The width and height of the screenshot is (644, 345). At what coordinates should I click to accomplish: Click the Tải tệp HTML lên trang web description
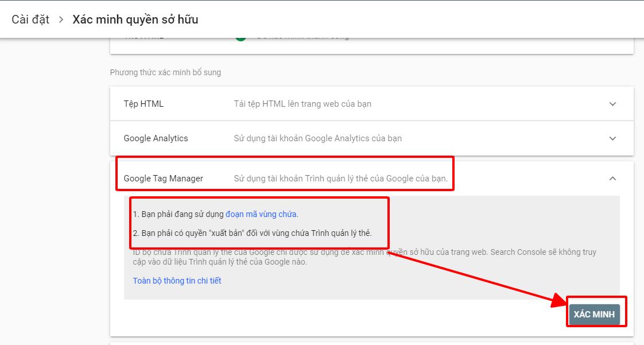coord(302,104)
